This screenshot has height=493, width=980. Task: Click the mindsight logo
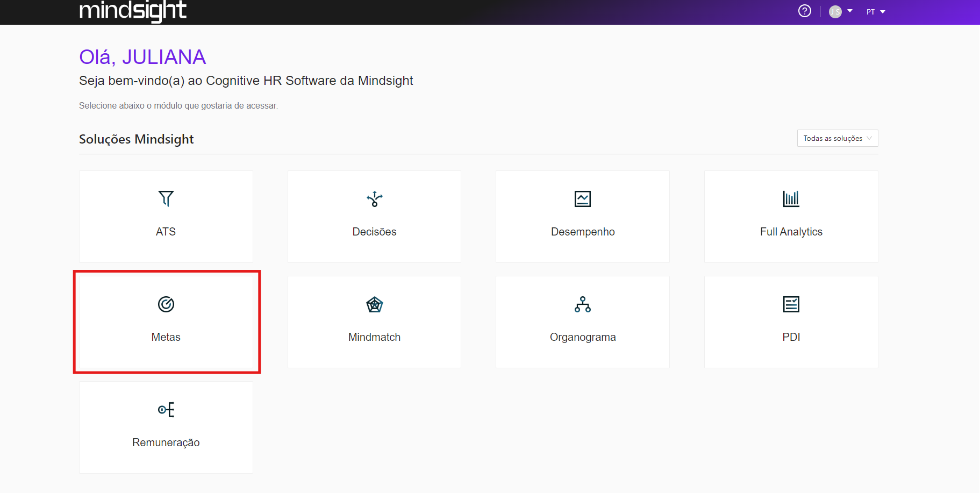[132, 11]
